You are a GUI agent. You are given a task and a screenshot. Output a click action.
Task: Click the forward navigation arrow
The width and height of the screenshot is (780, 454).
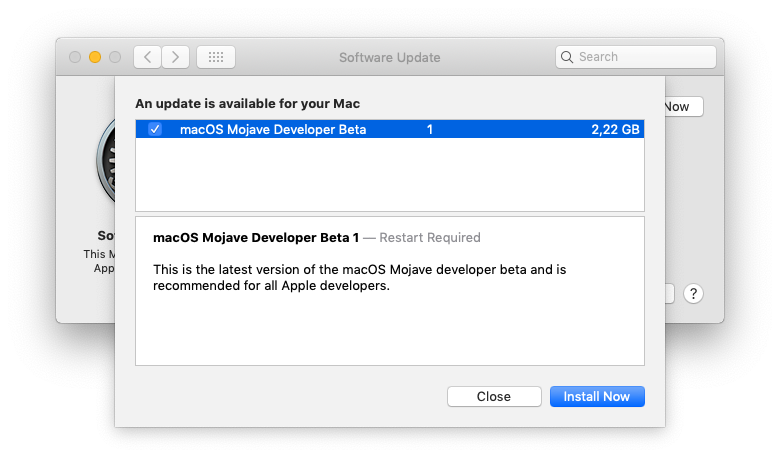[175, 57]
